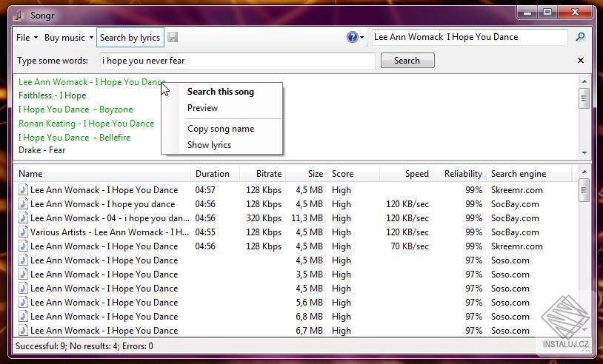Select '70 KB/sec' speed cell

(409, 246)
